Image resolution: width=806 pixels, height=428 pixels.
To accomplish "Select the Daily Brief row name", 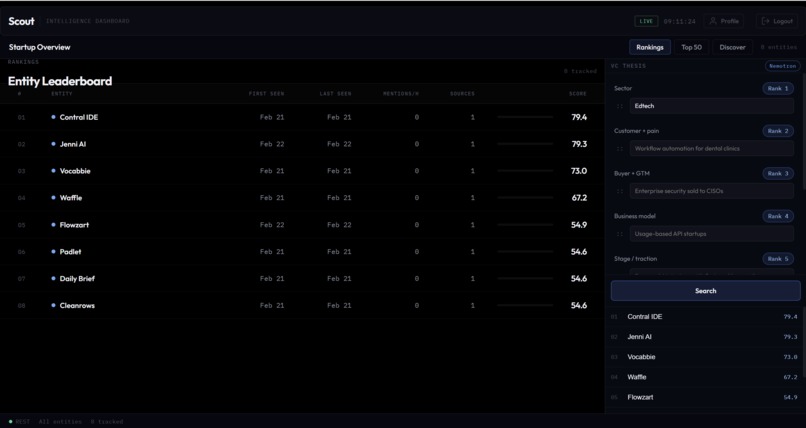I will (x=77, y=278).
